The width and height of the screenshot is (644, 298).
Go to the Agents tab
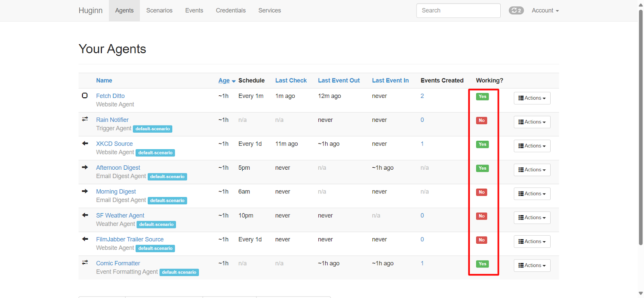(124, 10)
